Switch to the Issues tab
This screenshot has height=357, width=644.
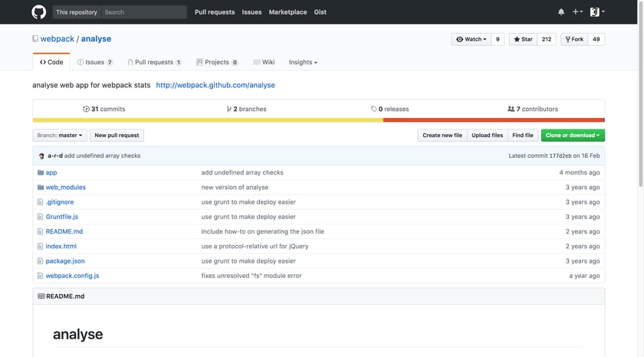[x=95, y=62]
